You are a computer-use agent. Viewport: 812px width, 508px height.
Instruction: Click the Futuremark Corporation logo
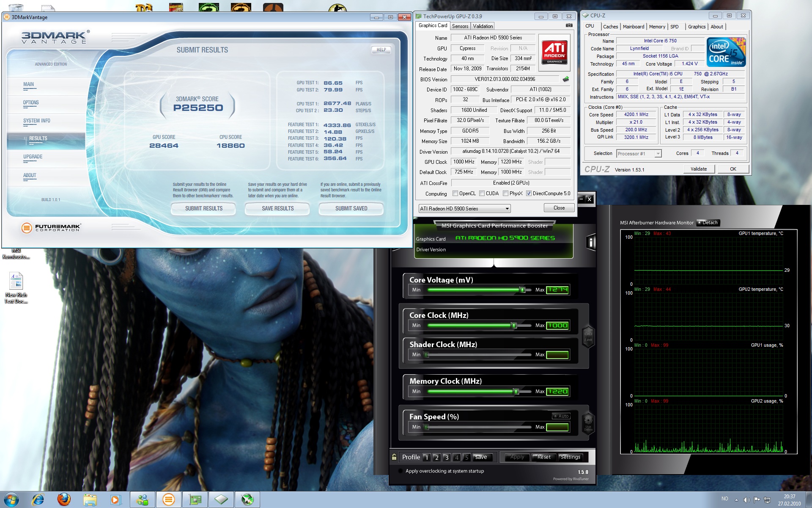[x=51, y=228]
